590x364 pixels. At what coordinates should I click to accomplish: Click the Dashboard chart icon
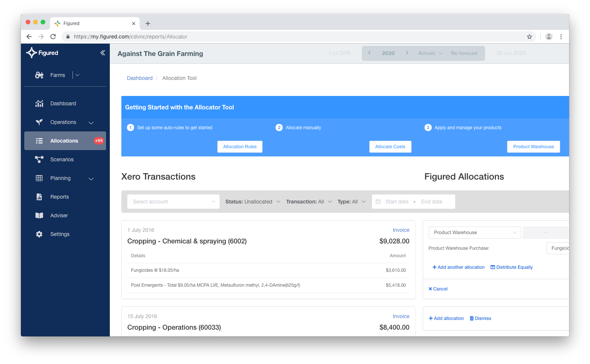tap(39, 103)
